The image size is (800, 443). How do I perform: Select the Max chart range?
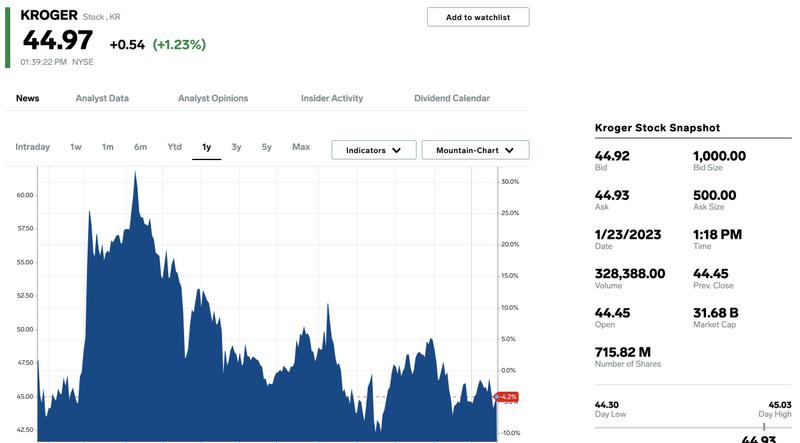pyautogui.click(x=301, y=147)
